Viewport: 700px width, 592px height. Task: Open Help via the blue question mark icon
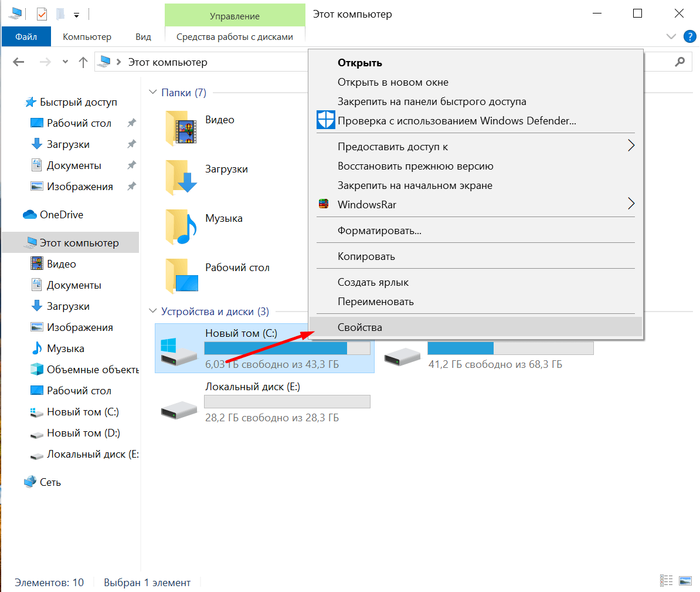click(689, 36)
